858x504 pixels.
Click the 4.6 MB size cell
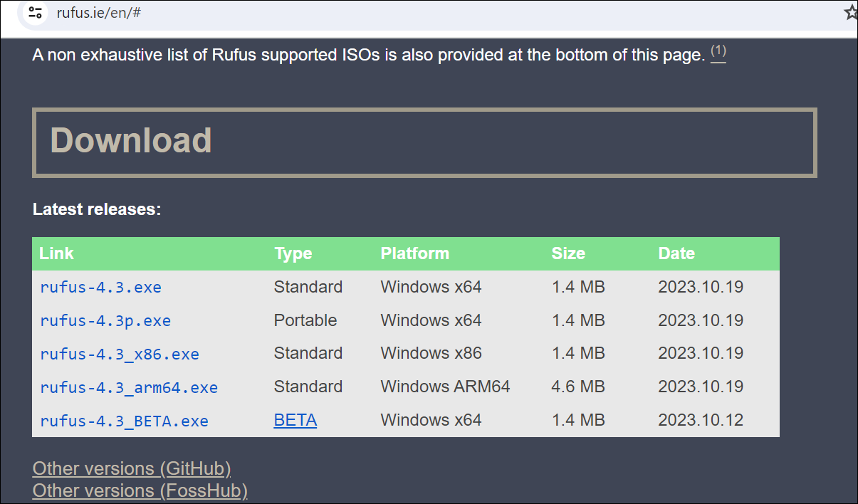[x=578, y=387]
